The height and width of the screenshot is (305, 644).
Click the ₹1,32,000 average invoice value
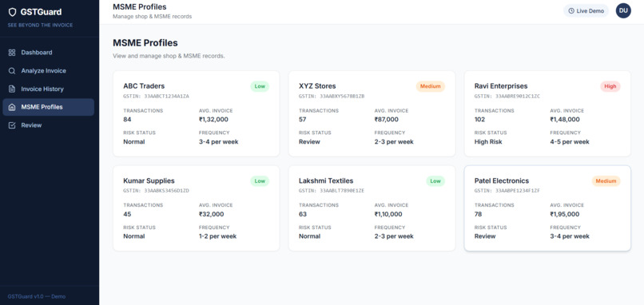click(x=213, y=120)
